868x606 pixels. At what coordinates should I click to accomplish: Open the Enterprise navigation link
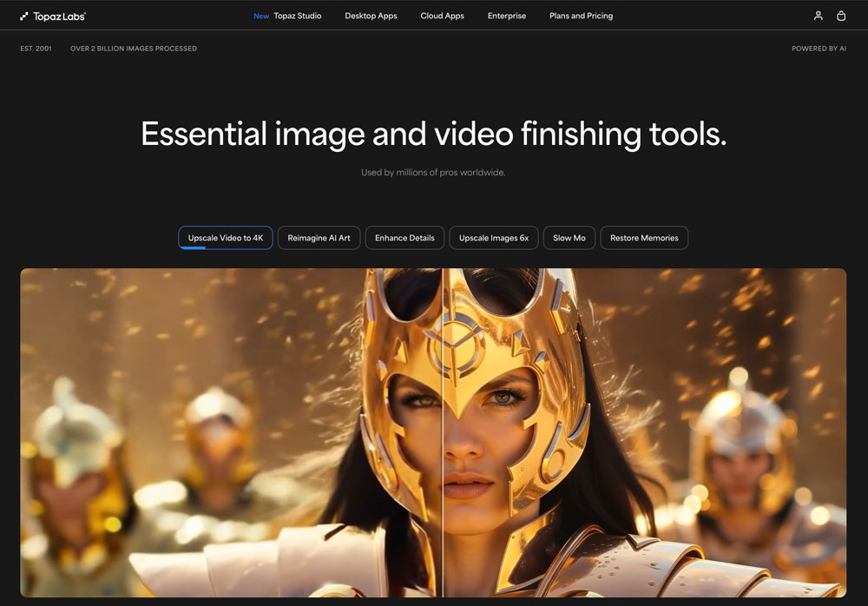(x=507, y=16)
